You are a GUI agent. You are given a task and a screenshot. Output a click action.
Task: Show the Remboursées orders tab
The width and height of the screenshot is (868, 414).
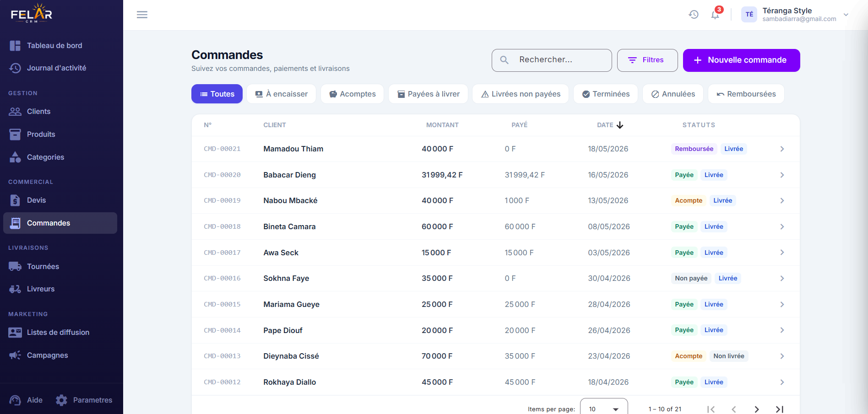[x=746, y=94]
